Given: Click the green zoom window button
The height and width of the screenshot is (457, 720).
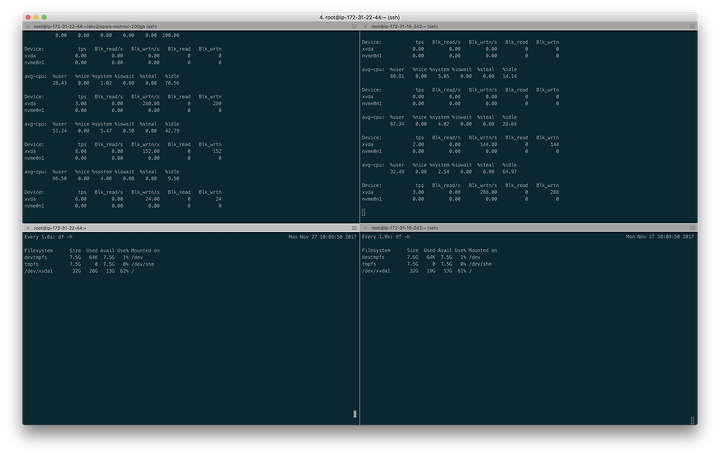Looking at the screenshot, I should [x=44, y=17].
